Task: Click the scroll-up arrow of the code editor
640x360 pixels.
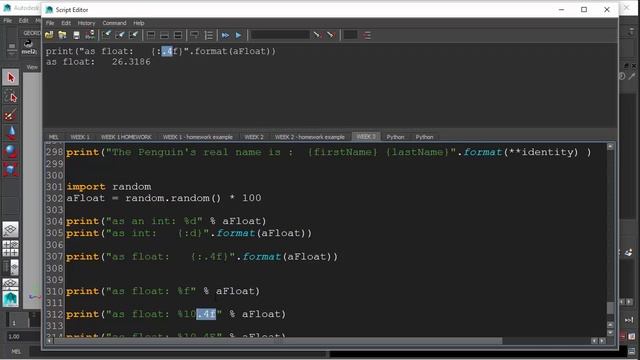Action: (610, 147)
